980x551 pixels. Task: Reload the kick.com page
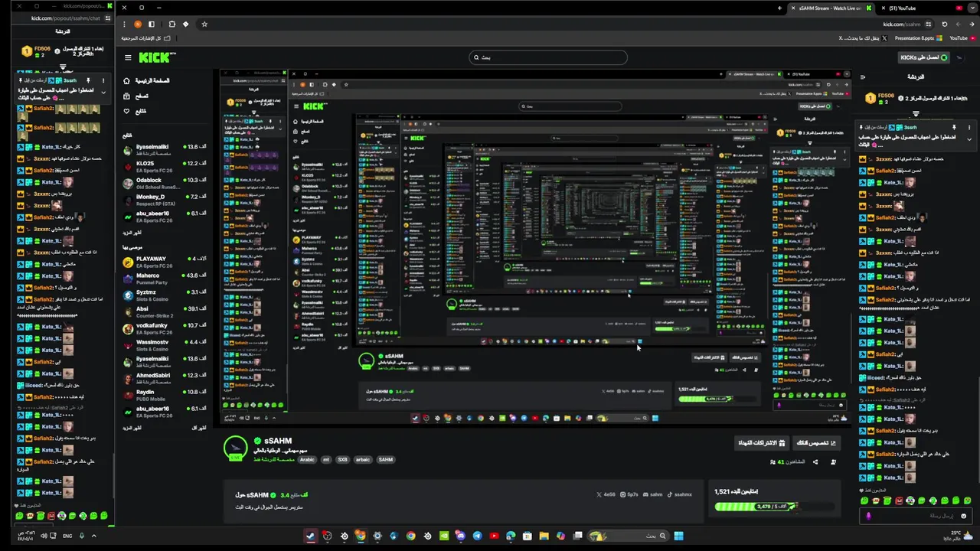[944, 24]
